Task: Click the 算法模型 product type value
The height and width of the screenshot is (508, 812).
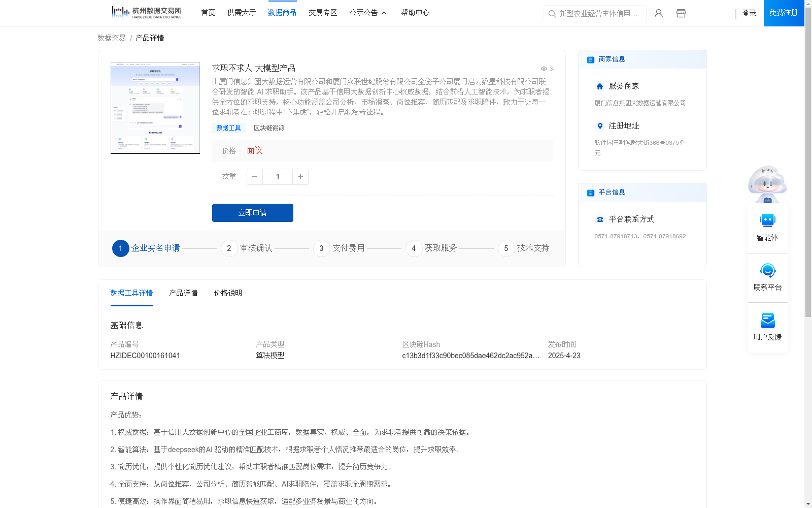Action: (x=270, y=356)
